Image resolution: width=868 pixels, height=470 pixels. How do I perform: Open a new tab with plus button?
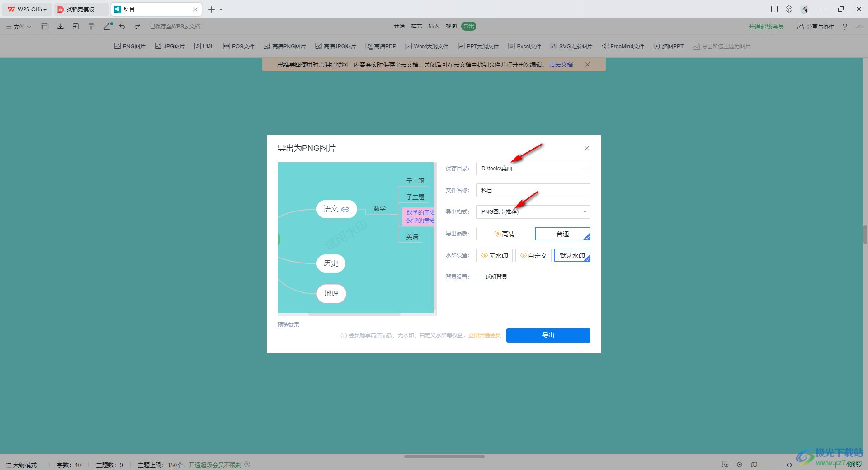[x=211, y=9]
